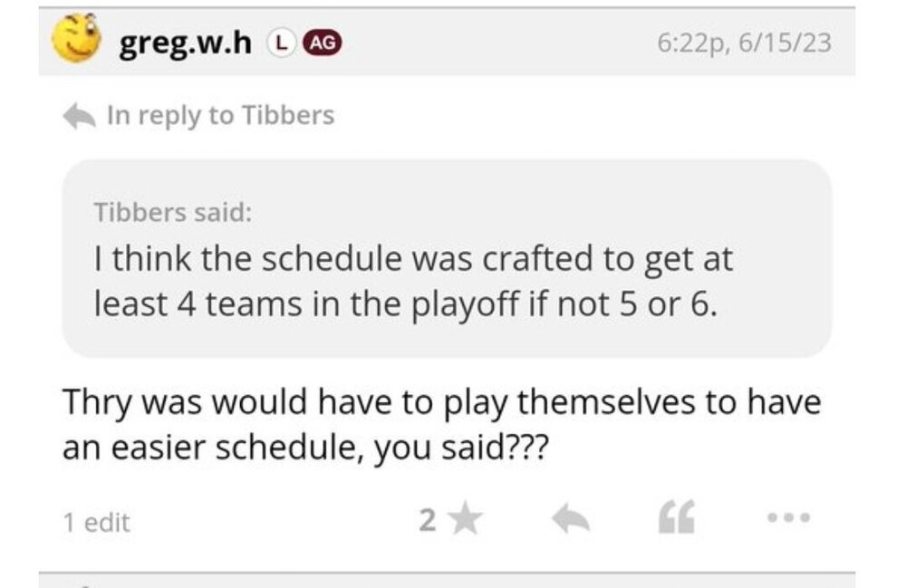Click the line starting 'Thry was would have'
This screenshot has width=906, height=588.
click(x=440, y=403)
